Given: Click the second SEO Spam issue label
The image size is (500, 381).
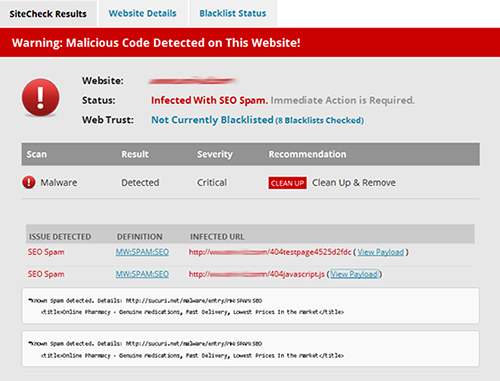Looking at the screenshot, I should (x=46, y=274).
